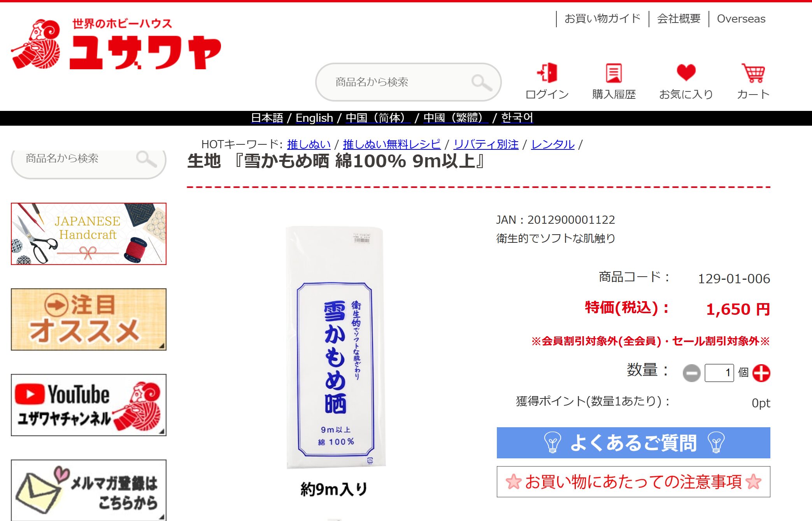Follow the 推しぬい無料レシピ keyword link
Viewport: 812px width, 521px height.
391,144
